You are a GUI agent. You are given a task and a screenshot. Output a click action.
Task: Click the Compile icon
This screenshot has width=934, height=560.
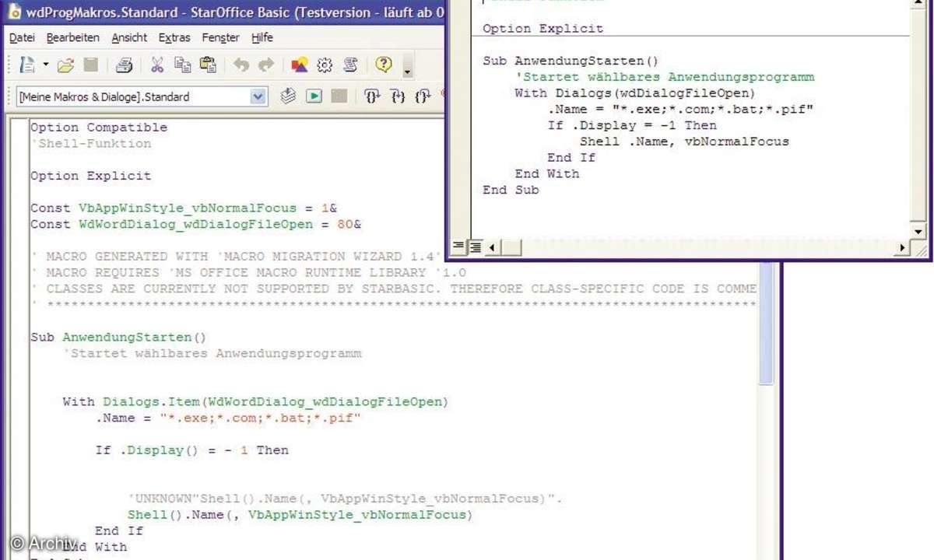point(289,96)
